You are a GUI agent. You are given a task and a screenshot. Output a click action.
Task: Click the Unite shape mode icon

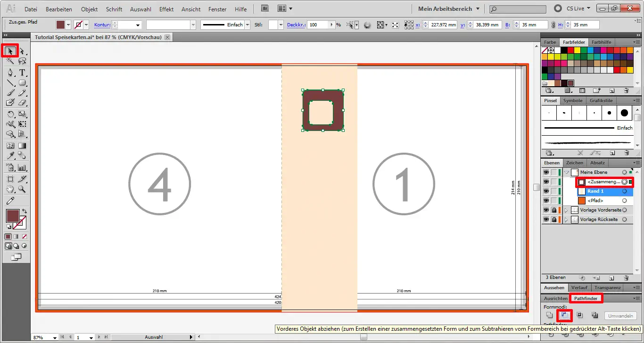click(549, 315)
